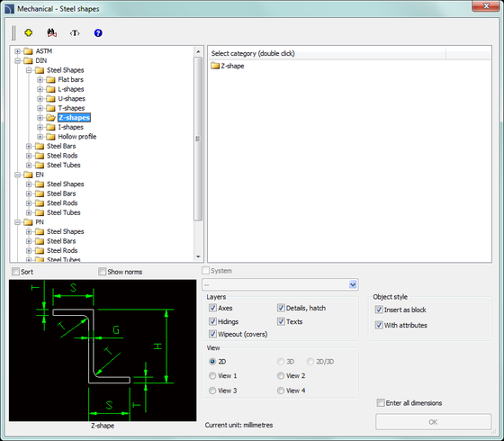Toggle the Show norms checkbox
This screenshot has height=441, width=504.
[103, 272]
